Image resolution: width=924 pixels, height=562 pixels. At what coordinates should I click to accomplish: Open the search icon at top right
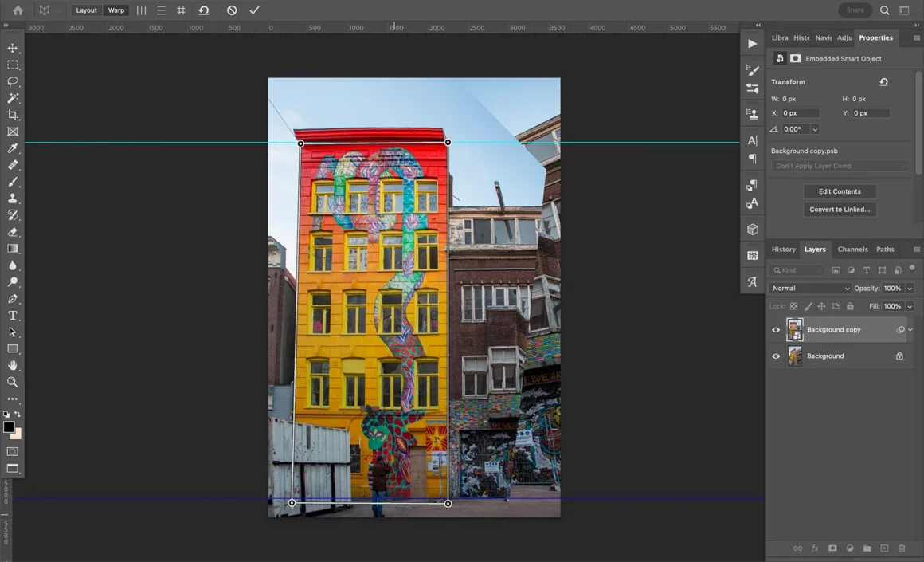coord(884,10)
